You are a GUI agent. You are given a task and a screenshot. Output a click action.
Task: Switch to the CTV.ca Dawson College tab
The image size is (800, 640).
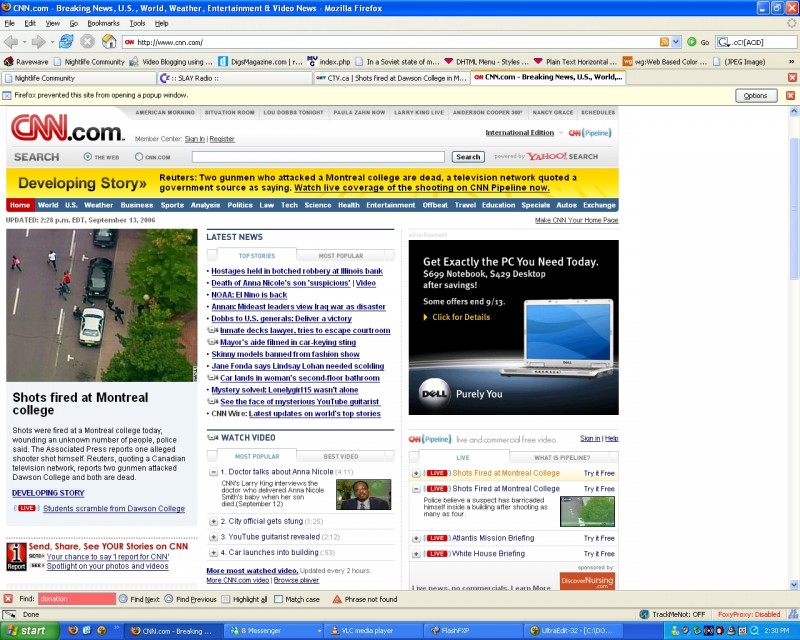coord(391,78)
